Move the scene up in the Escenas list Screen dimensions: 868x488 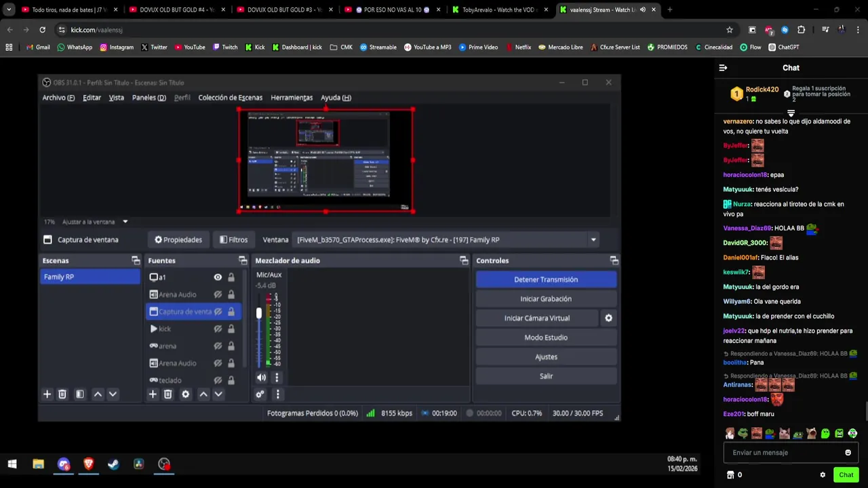(98, 394)
